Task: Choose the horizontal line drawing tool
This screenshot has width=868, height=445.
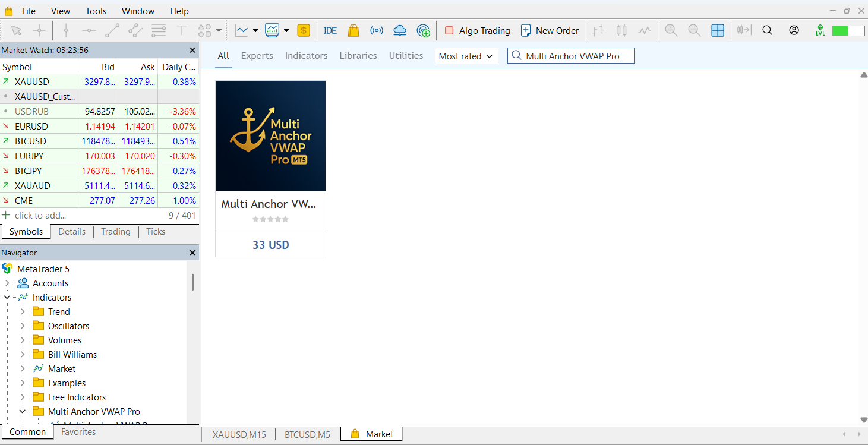Action: pyautogui.click(x=89, y=30)
